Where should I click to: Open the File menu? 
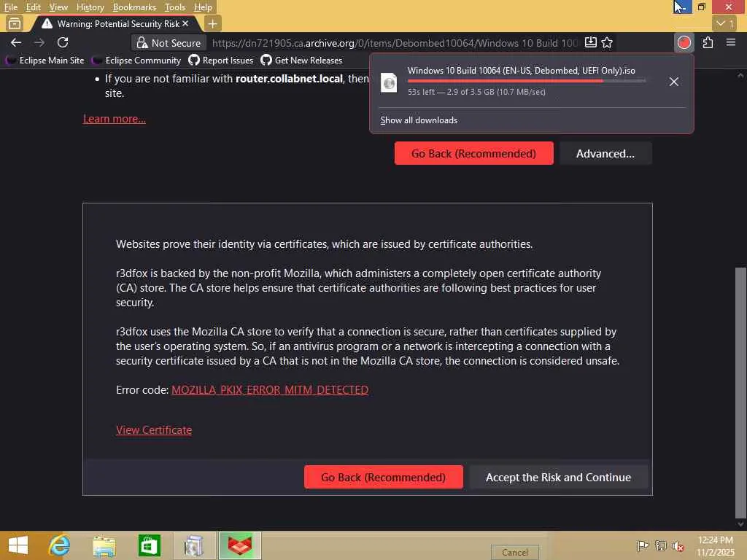coord(10,7)
